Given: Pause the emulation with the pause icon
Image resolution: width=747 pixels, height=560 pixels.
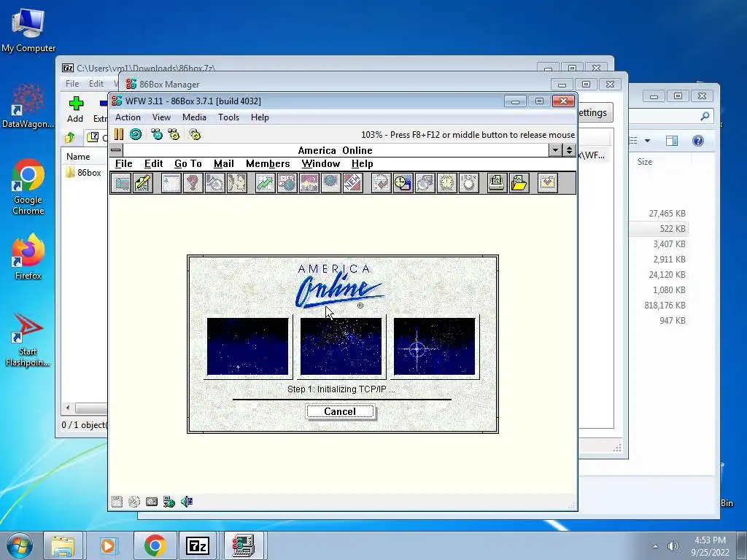Looking at the screenshot, I should point(119,134).
